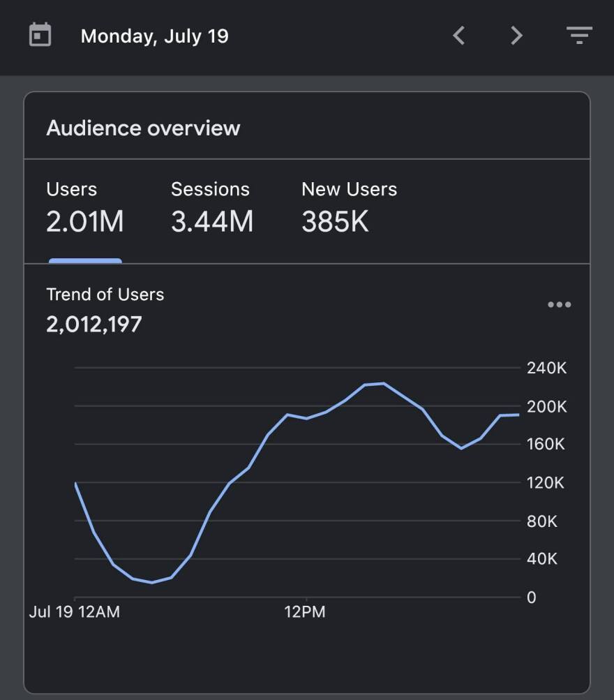Advance to the next day
The image size is (614, 700).
click(x=516, y=36)
